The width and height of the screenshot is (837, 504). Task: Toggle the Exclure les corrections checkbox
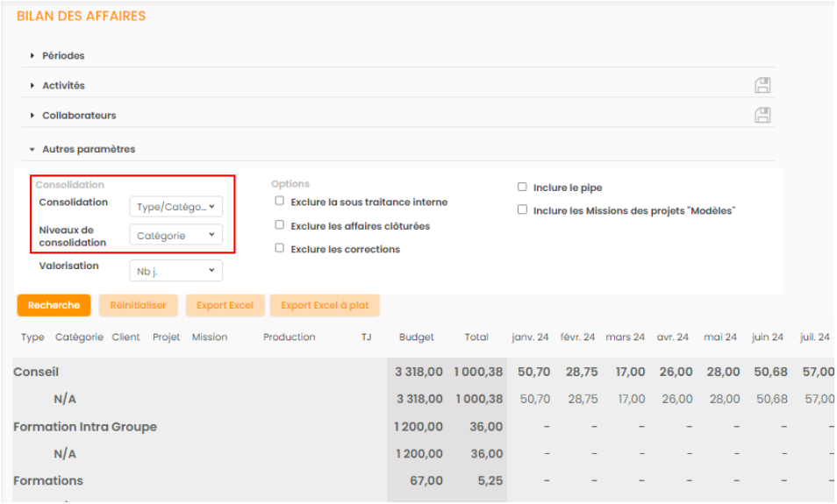[x=279, y=249]
